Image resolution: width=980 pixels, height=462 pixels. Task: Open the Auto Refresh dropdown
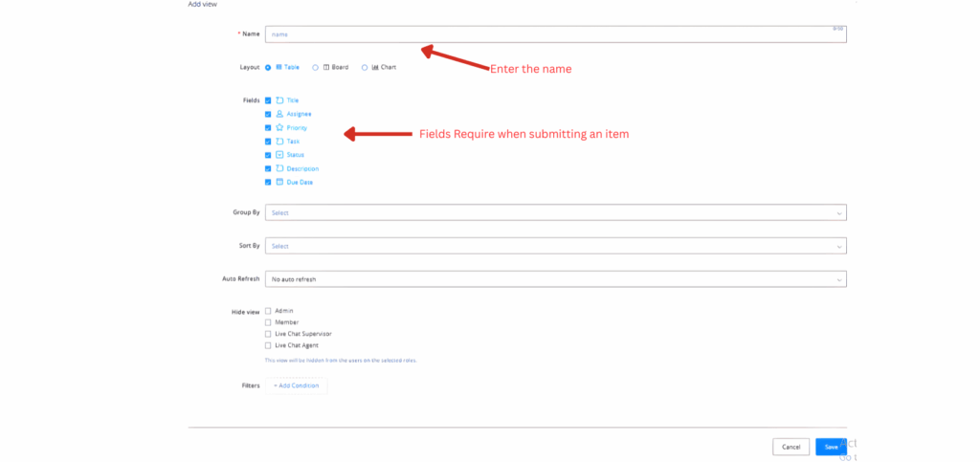(x=555, y=279)
